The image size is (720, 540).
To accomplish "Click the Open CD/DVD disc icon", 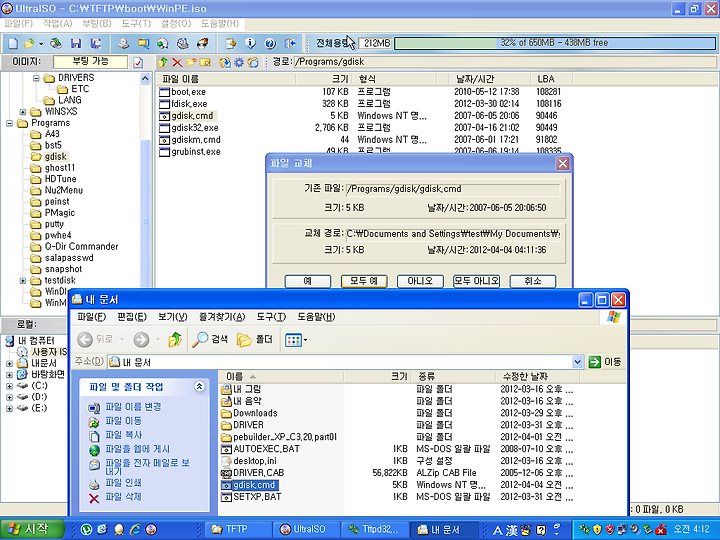I will (x=56, y=44).
